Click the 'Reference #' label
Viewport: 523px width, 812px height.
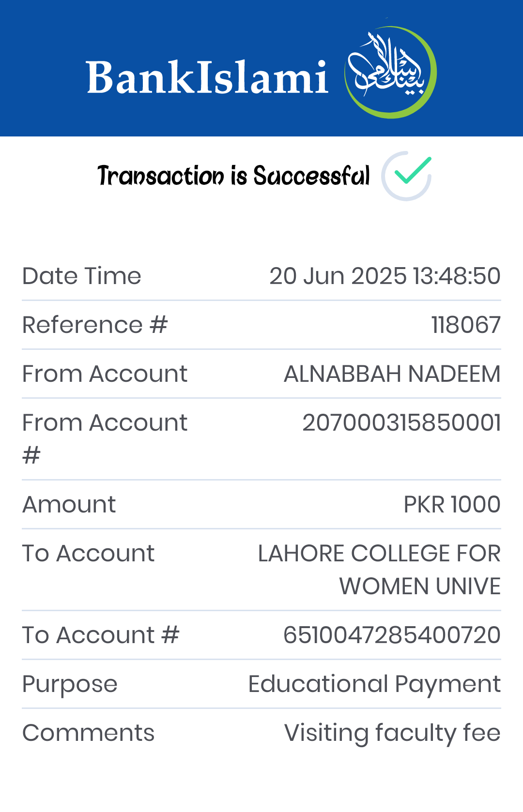(95, 325)
